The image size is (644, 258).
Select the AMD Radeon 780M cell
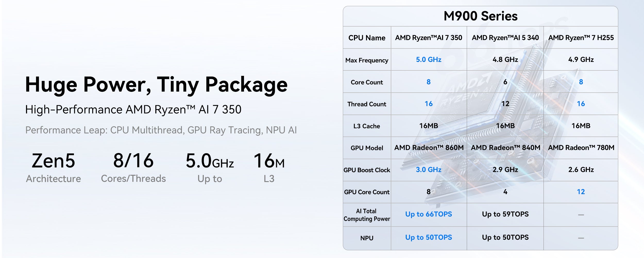[581, 148]
